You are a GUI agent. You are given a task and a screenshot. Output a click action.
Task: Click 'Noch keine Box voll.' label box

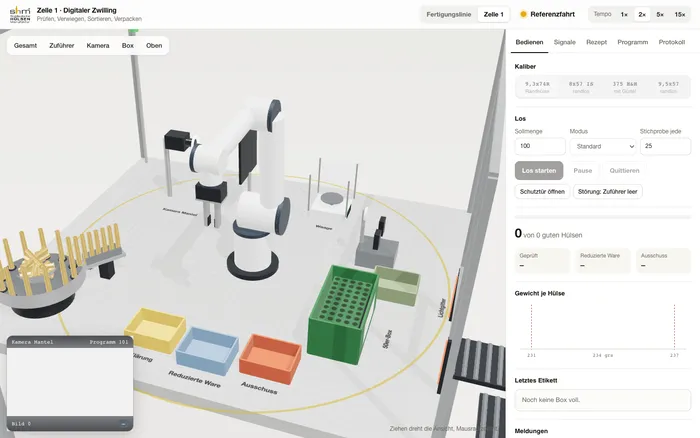603,400
